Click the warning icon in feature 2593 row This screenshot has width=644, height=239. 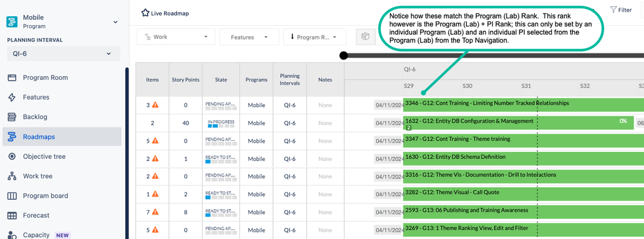pos(156,212)
